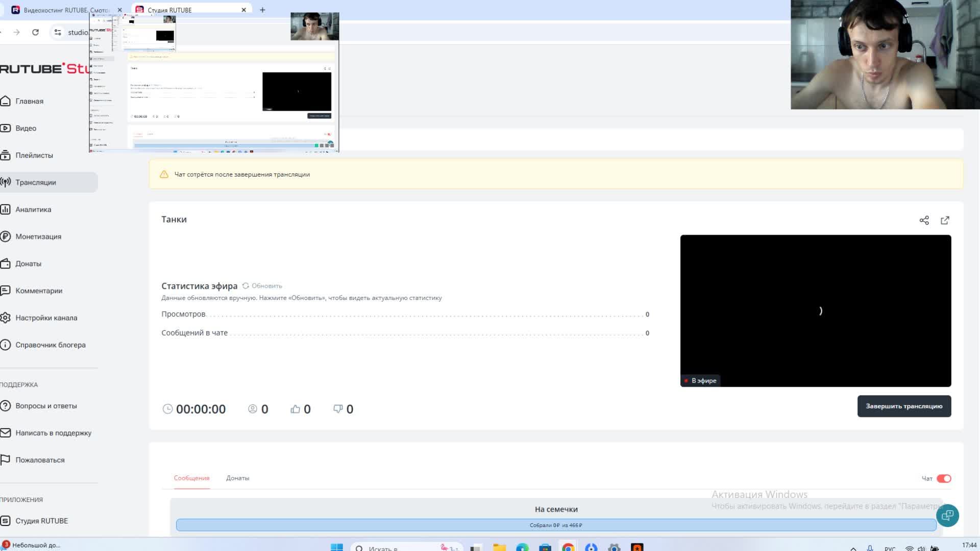This screenshot has width=980, height=551.
Task: Switch to the Донаты tab
Action: pyautogui.click(x=237, y=479)
